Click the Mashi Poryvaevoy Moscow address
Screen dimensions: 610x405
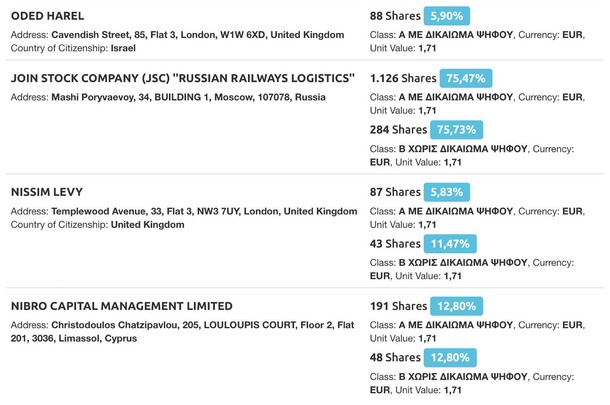point(168,97)
